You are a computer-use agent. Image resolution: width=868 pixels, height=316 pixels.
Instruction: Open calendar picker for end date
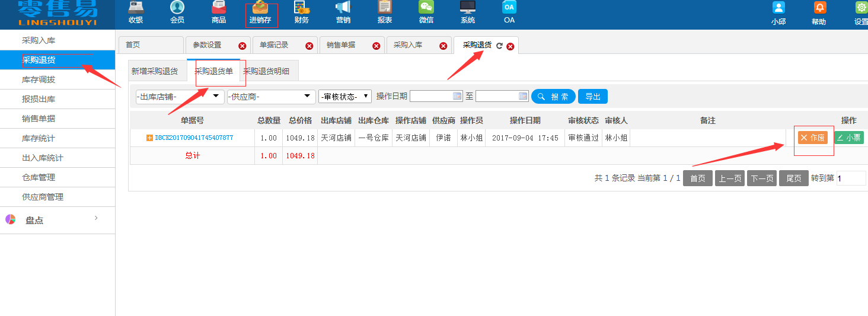523,96
